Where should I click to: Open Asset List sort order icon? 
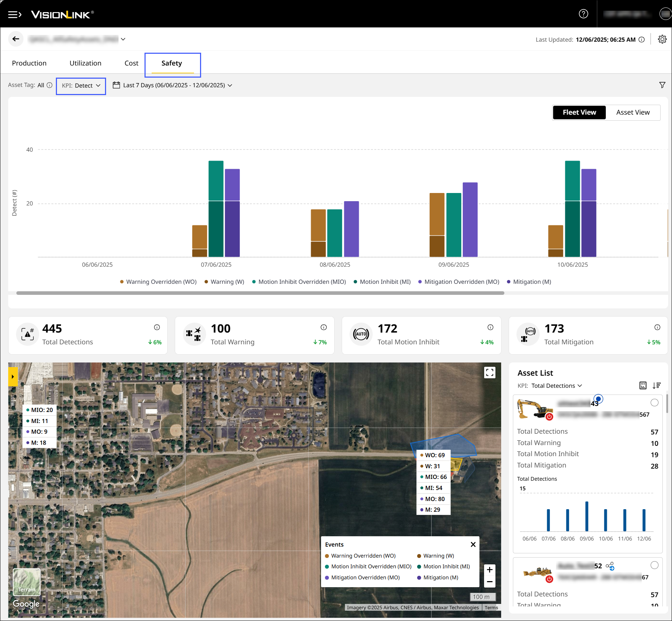coord(656,386)
